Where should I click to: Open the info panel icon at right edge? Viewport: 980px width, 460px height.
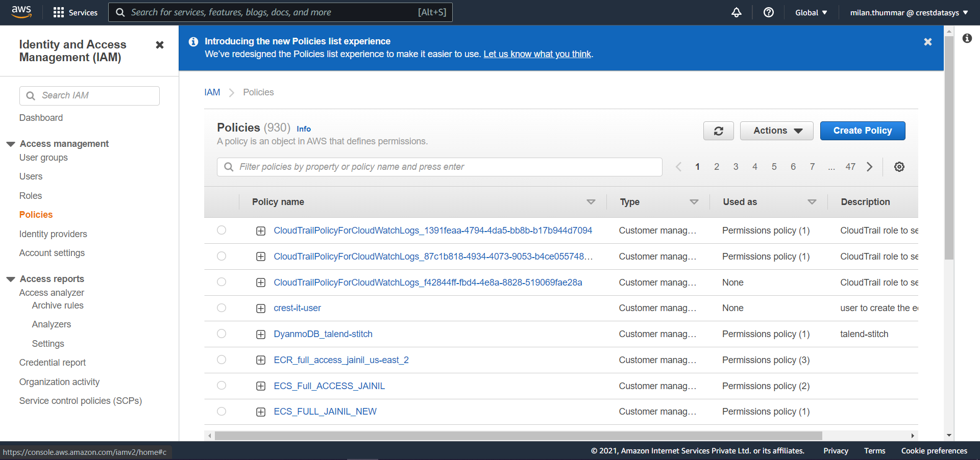point(967,38)
